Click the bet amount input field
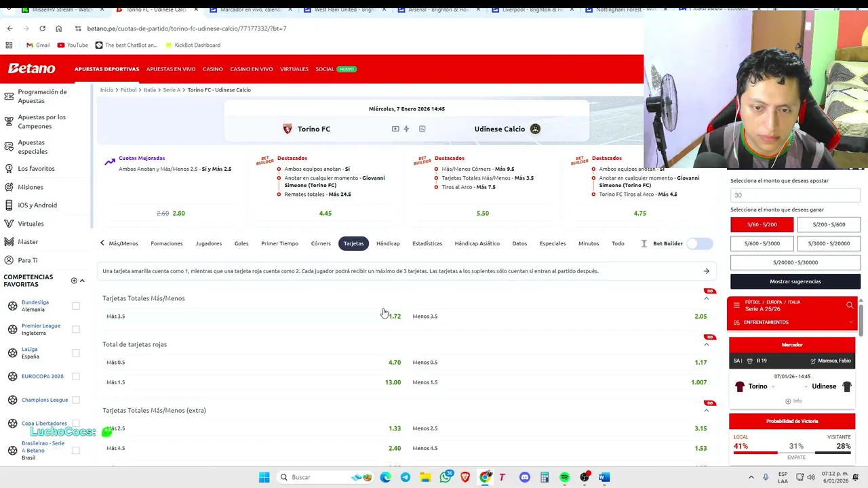 pyautogui.click(x=795, y=195)
